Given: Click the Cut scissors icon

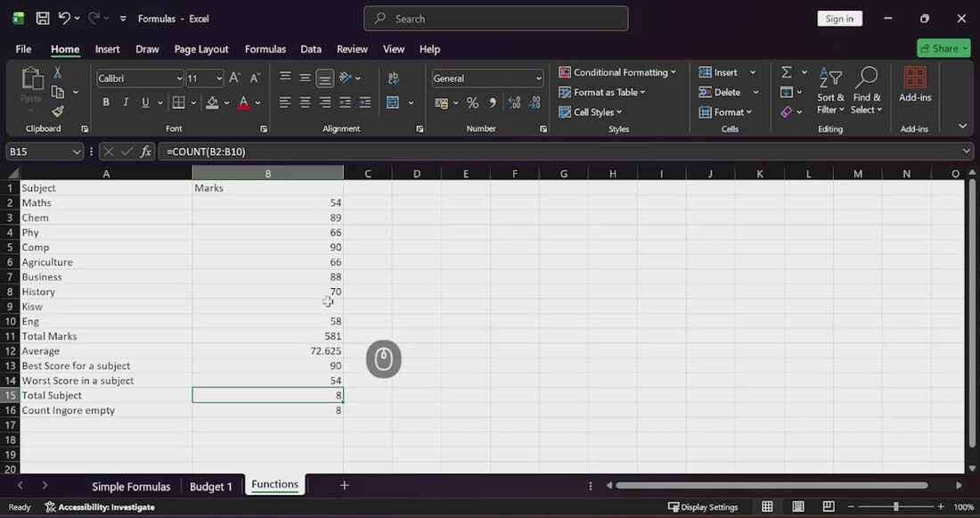Looking at the screenshot, I should [58, 72].
